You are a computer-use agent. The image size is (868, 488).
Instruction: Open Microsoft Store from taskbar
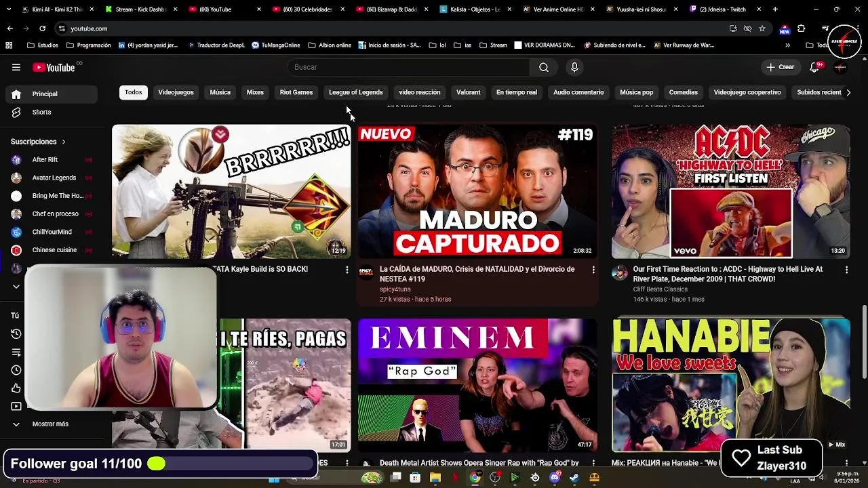(415, 478)
